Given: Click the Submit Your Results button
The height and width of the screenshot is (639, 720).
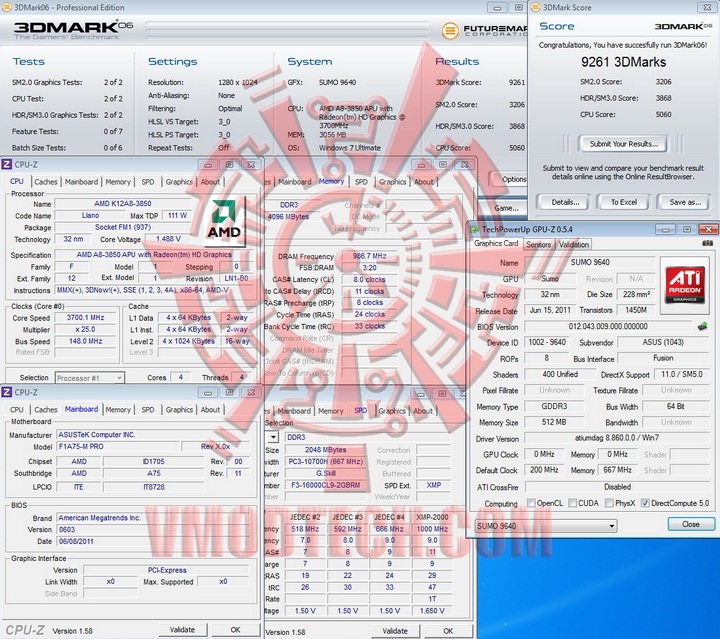Looking at the screenshot, I should tap(623, 144).
